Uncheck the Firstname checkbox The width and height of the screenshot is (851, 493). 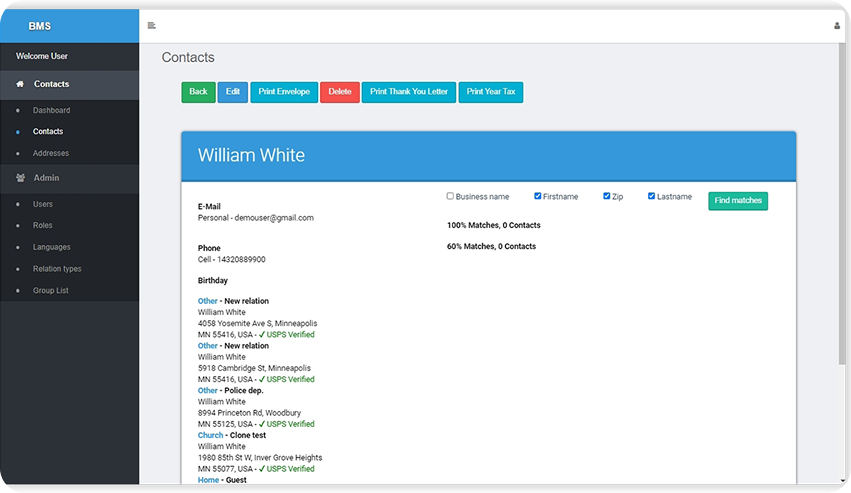[538, 196]
